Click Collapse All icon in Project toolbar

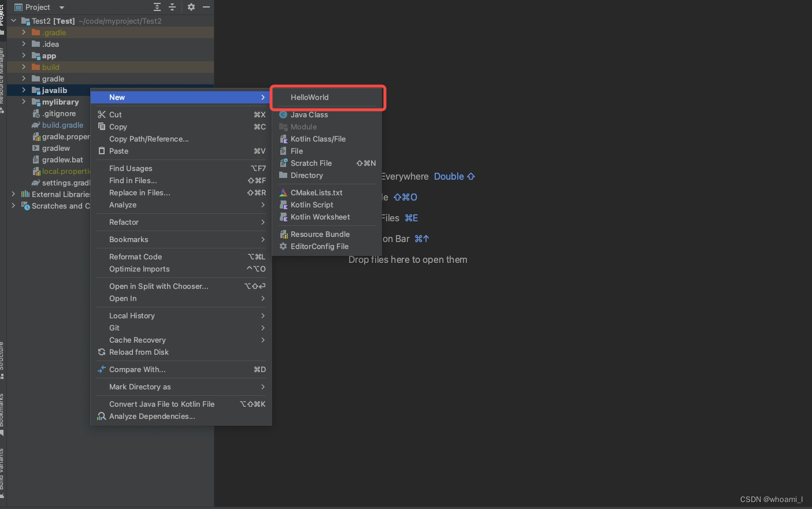click(x=172, y=7)
